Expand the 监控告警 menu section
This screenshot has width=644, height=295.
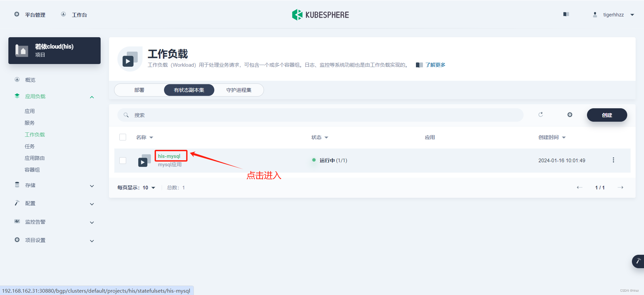click(x=92, y=223)
